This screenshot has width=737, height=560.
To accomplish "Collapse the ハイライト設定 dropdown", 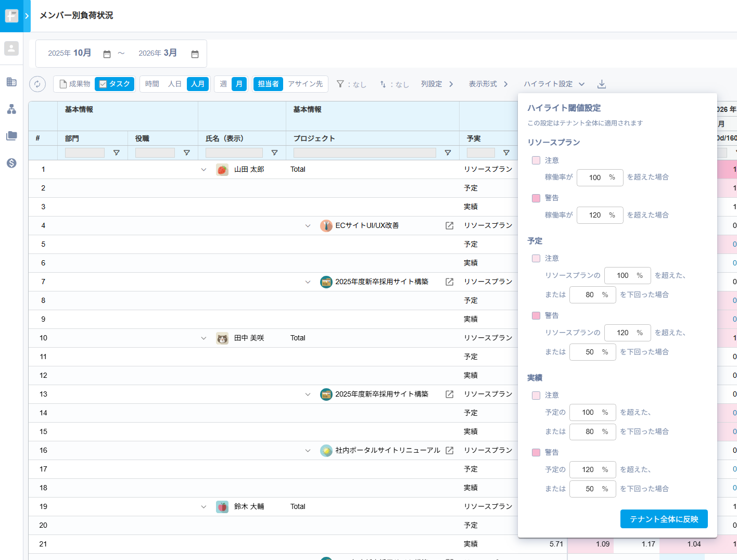I will 554,84.
